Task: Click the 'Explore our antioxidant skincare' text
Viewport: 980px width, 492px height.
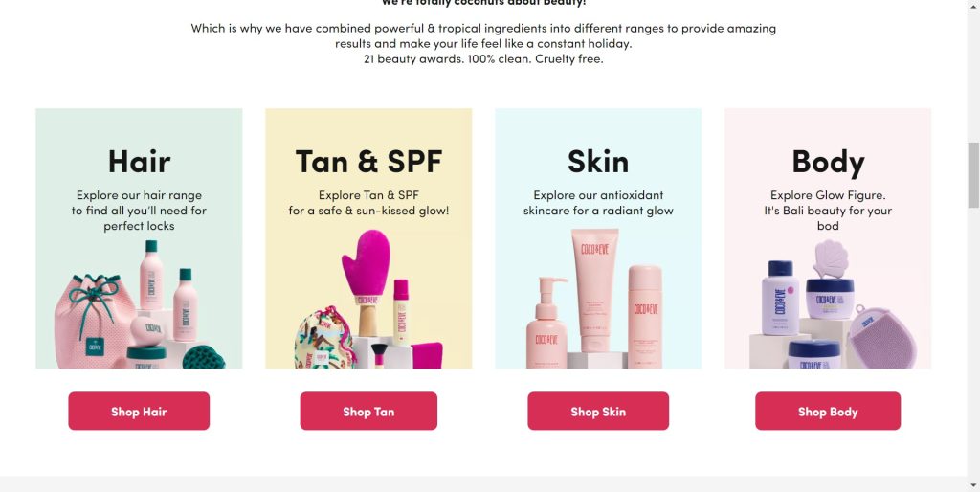Action: [598, 203]
